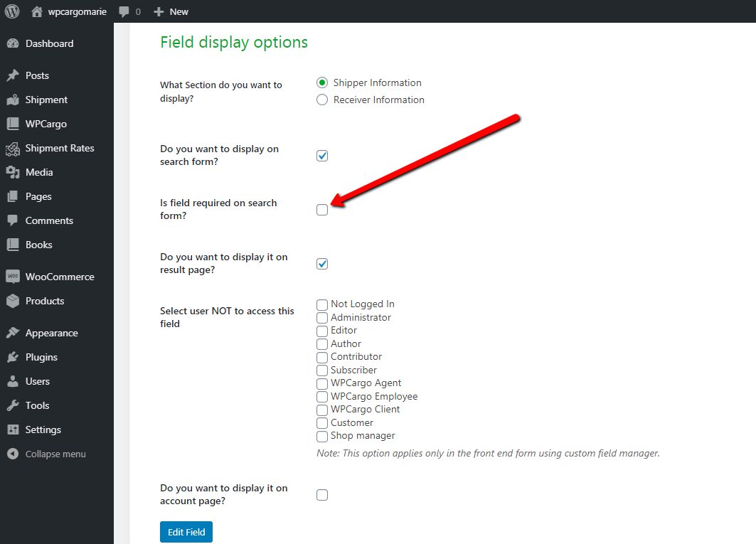Click the WooCommerce Woo icon
The height and width of the screenshot is (544, 756).
(x=13, y=277)
